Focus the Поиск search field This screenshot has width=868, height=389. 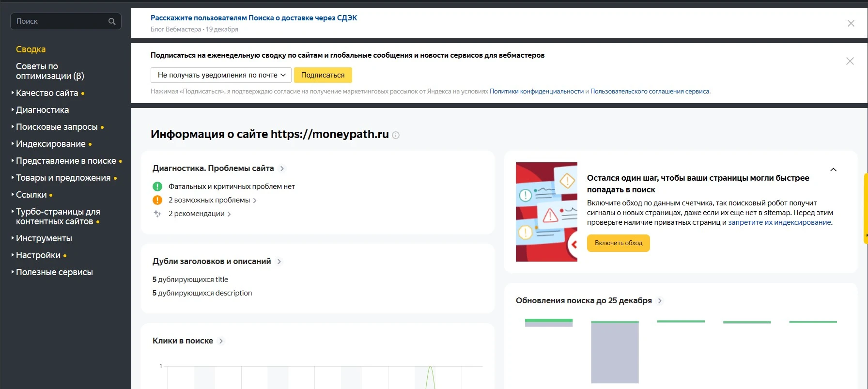(66, 21)
